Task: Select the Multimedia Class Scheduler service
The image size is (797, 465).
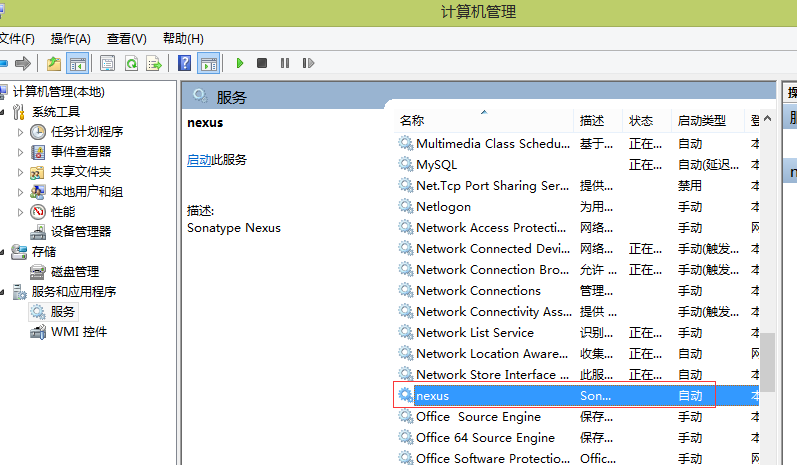Action: (577, 144)
